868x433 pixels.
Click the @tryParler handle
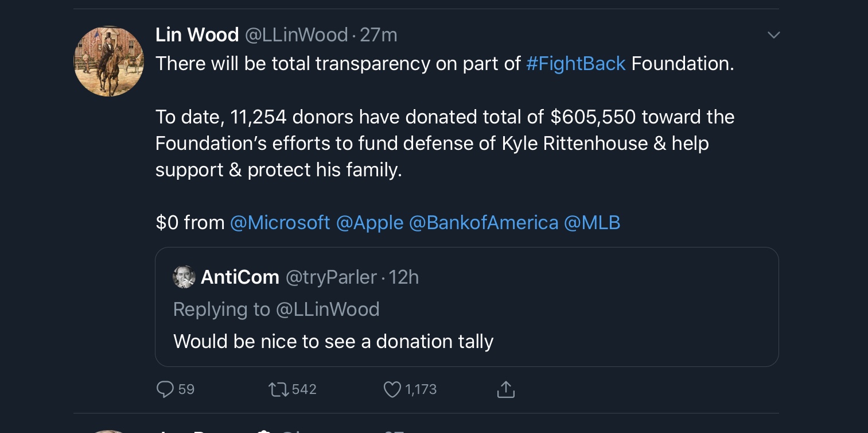(x=331, y=277)
